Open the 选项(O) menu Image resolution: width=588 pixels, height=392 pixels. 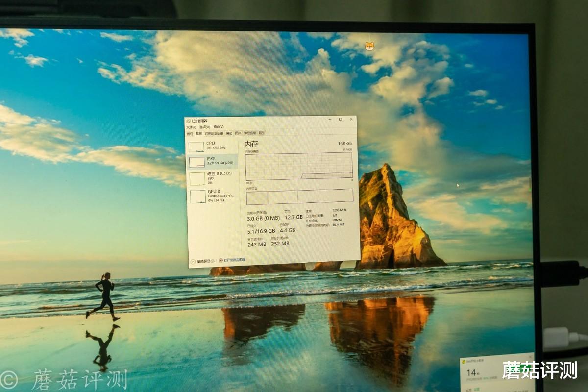(x=205, y=127)
